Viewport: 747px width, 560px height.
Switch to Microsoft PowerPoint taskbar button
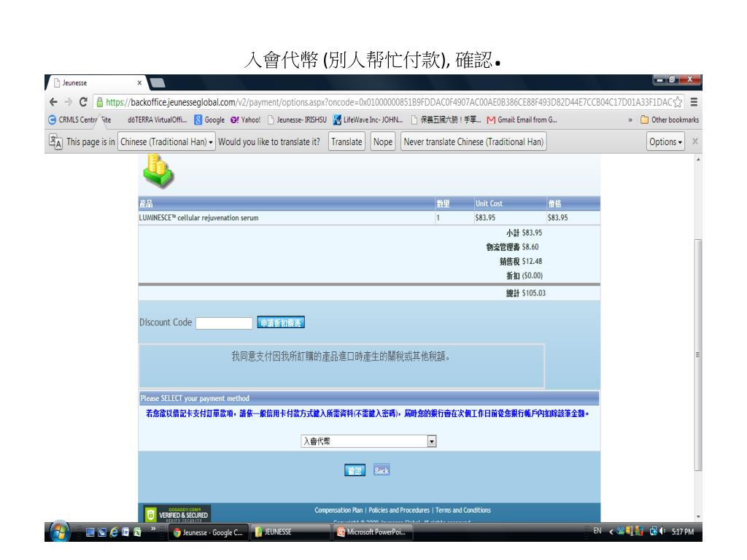click(x=373, y=532)
